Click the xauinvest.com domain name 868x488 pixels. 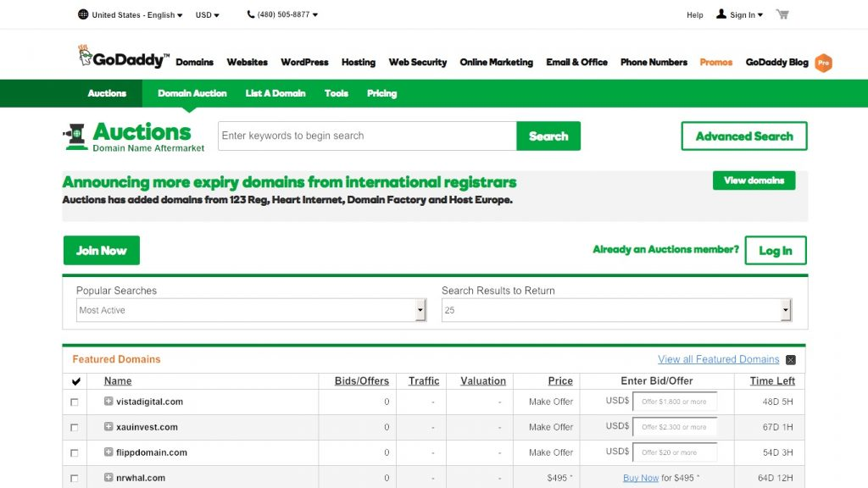tap(147, 427)
